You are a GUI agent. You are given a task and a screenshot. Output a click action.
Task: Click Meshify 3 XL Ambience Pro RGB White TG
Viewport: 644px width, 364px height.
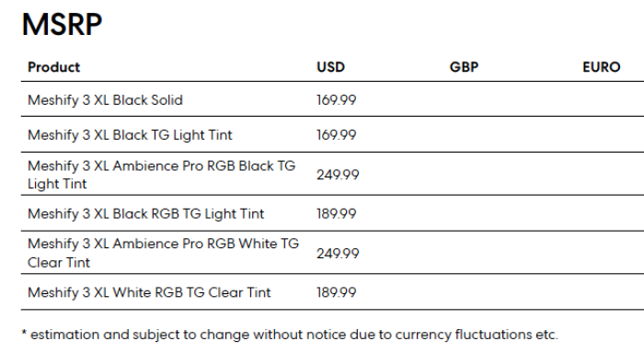tap(163, 244)
